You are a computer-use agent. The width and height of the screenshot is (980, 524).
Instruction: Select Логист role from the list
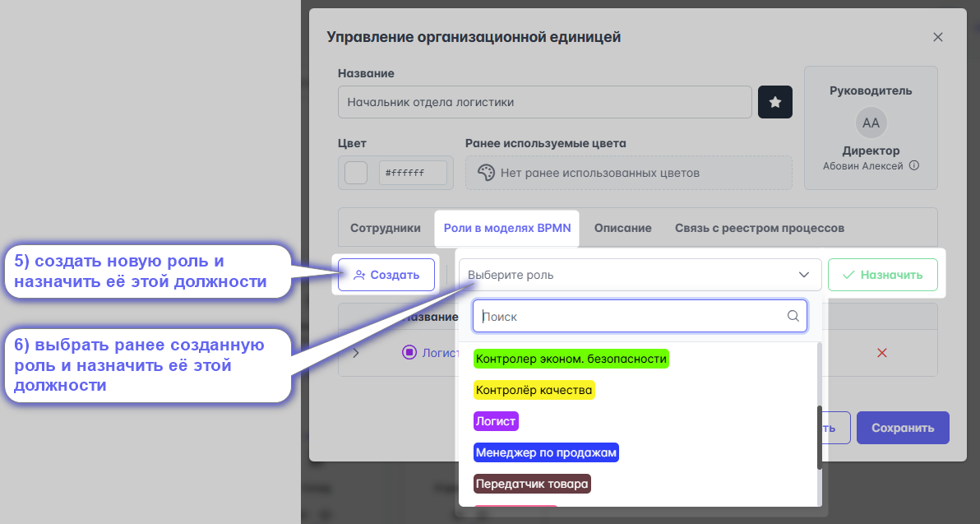click(x=496, y=421)
